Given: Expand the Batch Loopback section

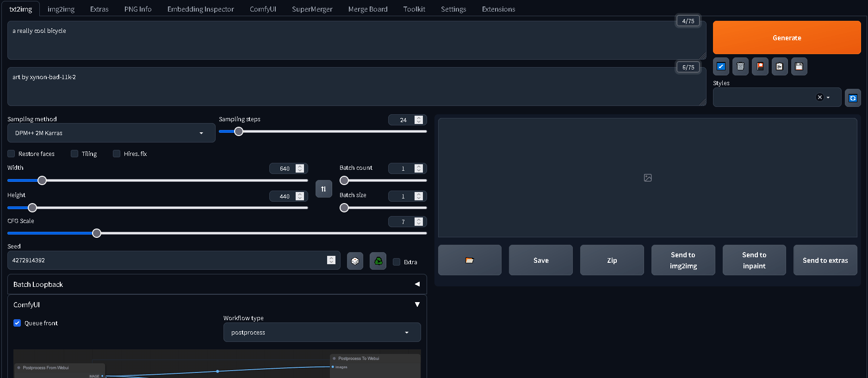Looking at the screenshot, I should tap(217, 284).
